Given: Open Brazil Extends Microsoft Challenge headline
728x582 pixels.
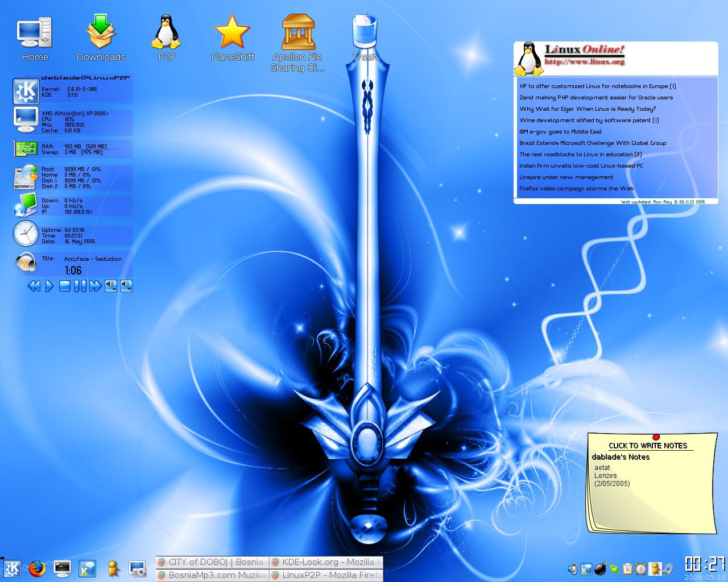Looking at the screenshot, I should click(593, 143).
